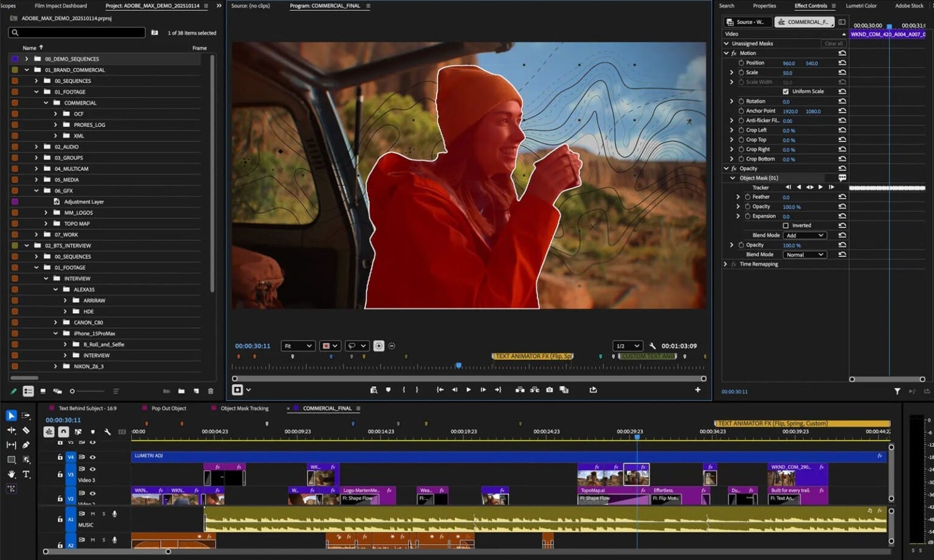
Task: Click the Project panel zoom slider
Action: (x=87, y=391)
